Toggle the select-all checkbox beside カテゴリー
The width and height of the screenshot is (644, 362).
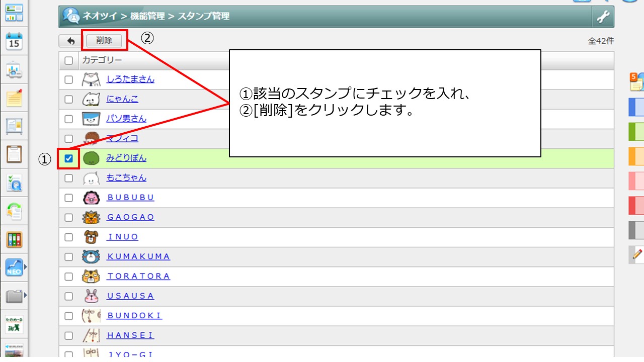pyautogui.click(x=69, y=60)
